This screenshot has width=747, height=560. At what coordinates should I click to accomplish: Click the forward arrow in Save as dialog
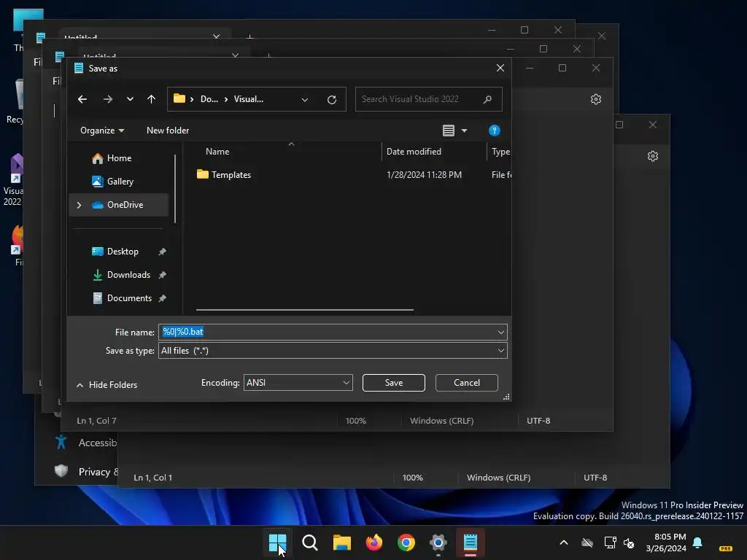pos(108,99)
